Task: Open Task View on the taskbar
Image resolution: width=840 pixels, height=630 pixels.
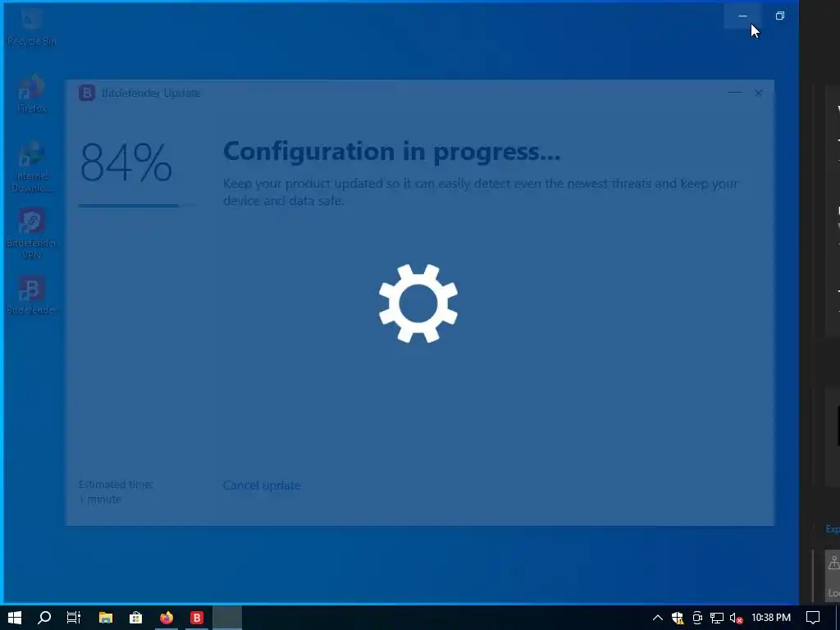Action: click(74, 618)
